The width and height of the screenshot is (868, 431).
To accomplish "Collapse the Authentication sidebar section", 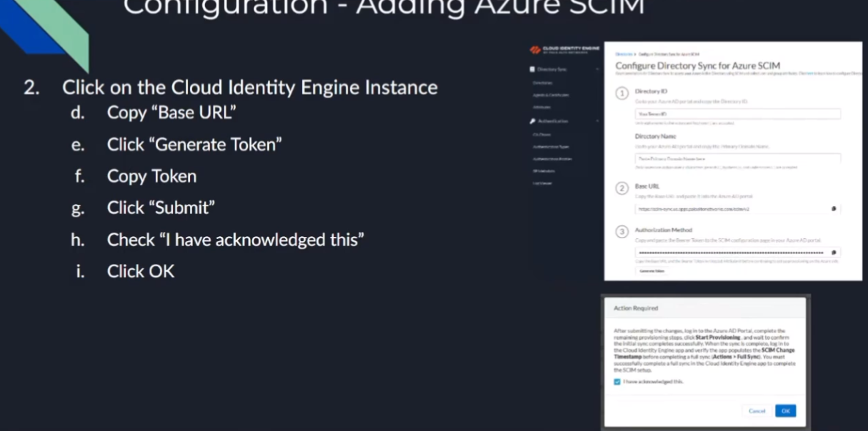I will click(597, 121).
